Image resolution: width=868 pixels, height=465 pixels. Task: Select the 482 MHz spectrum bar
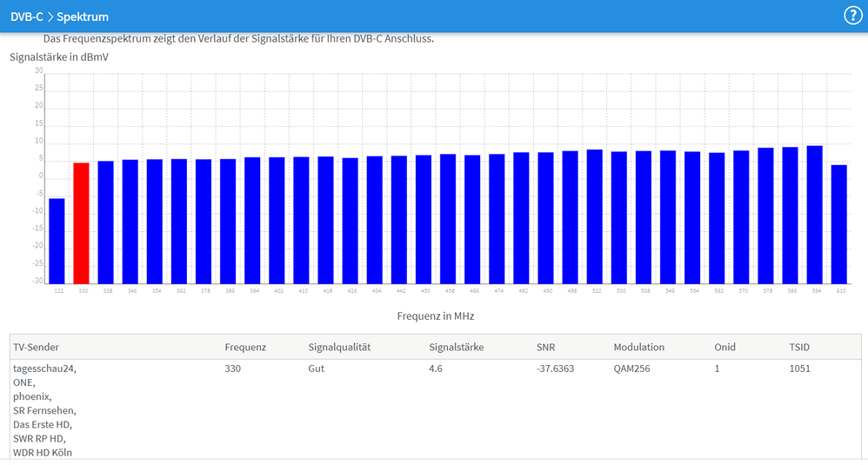(521, 218)
